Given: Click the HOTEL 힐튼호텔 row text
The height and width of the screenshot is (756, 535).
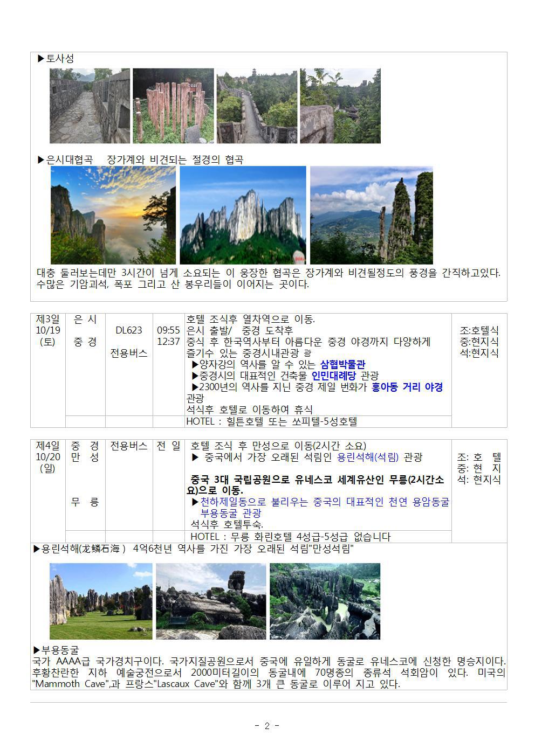Looking at the screenshot, I should click(271, 421).
